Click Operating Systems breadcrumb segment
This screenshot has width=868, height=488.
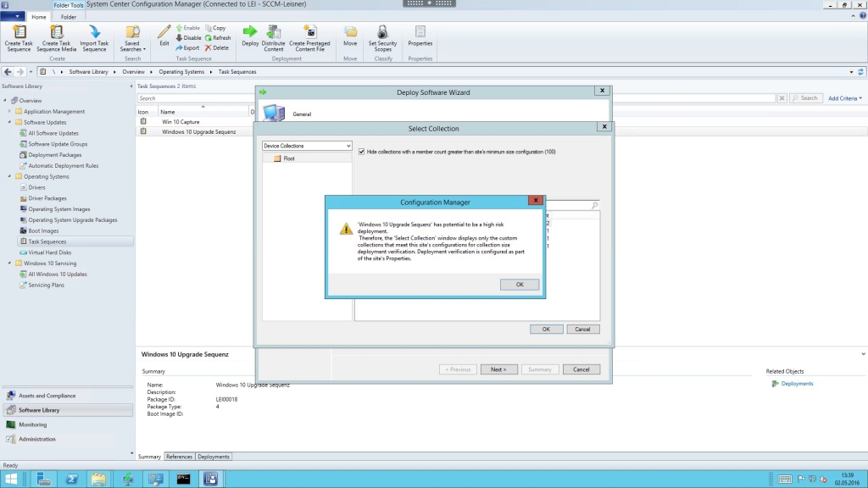coord(181,72)
